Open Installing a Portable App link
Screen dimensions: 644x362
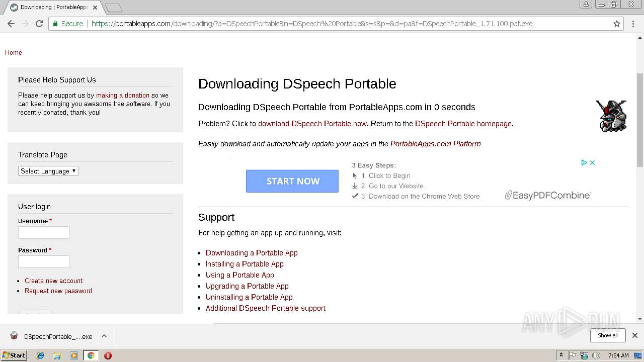tap(245, 264)
